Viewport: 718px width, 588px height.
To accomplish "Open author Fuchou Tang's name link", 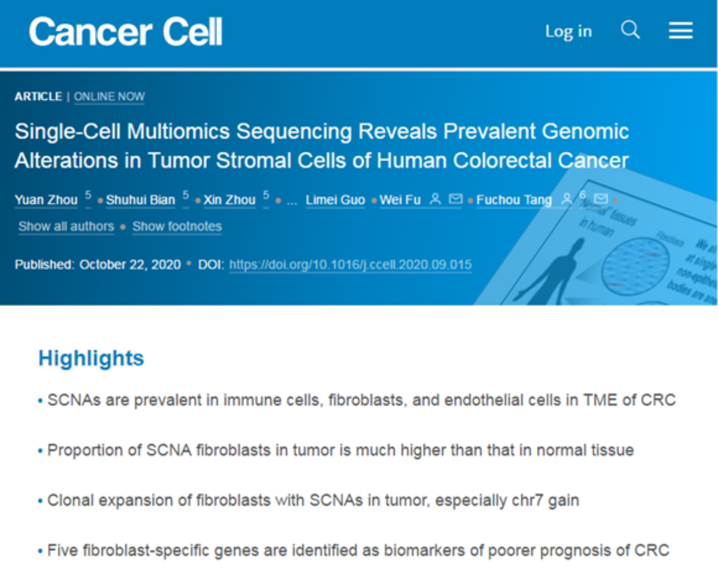I will 514,200.
